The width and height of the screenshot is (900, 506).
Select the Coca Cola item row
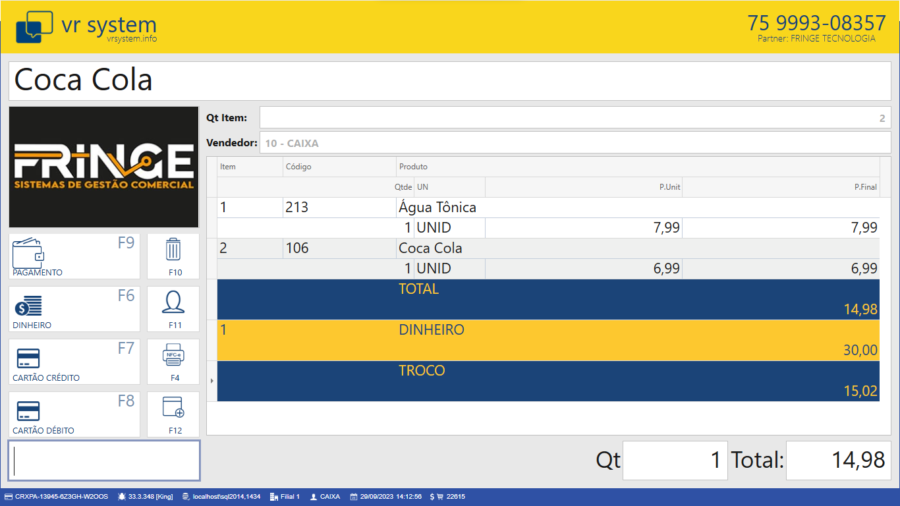click(x=548, y=248)
